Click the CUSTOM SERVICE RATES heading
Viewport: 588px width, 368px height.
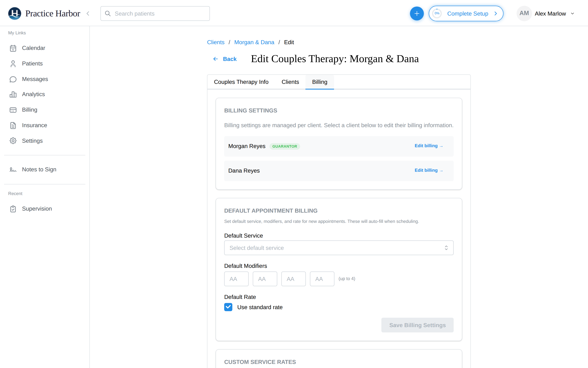[260, 362]
